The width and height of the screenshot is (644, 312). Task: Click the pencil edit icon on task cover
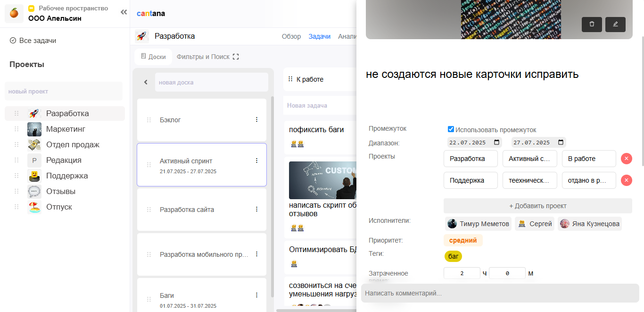pos(615,24)
